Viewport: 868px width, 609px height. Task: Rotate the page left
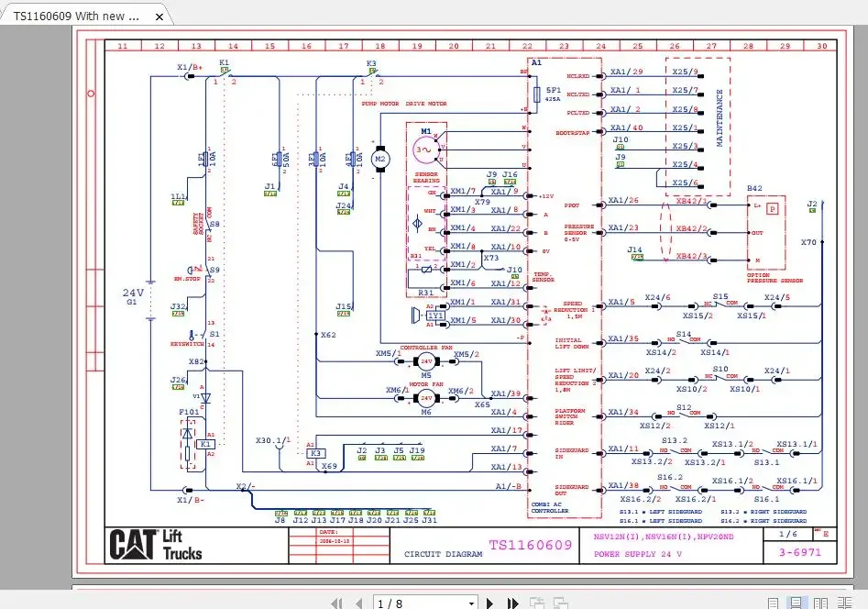point(536,603)
